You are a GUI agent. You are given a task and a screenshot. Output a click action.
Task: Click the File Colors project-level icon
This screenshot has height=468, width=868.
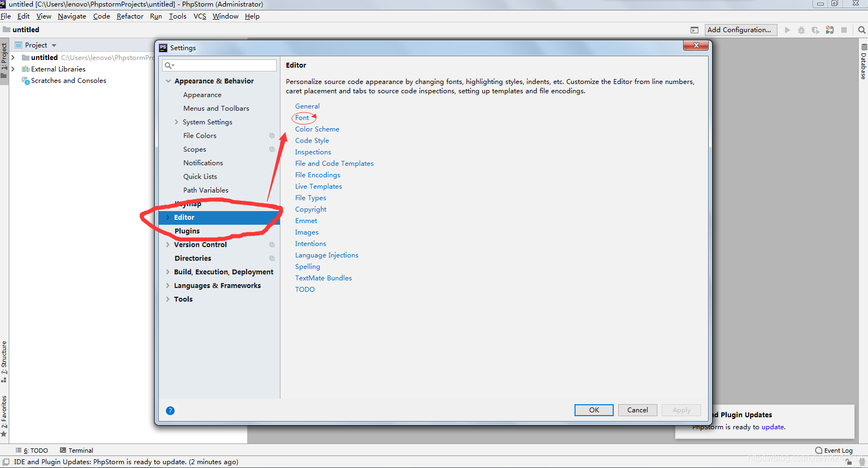coord(272,136)
